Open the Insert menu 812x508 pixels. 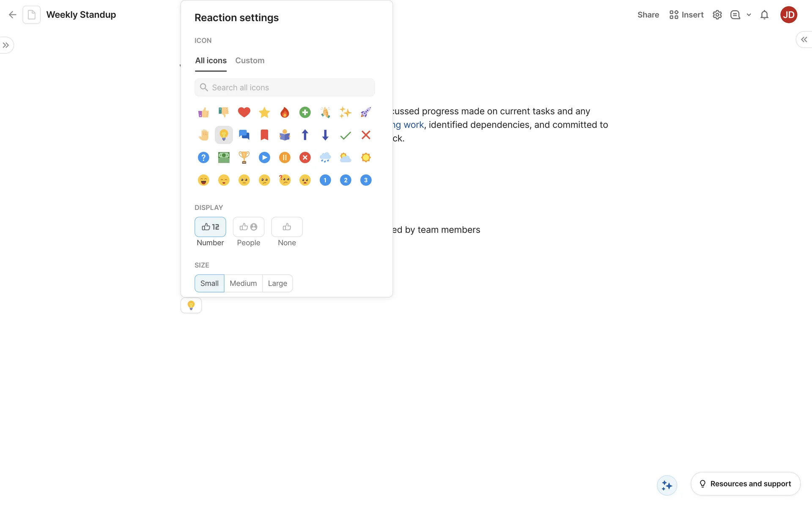tap(686, 15)
